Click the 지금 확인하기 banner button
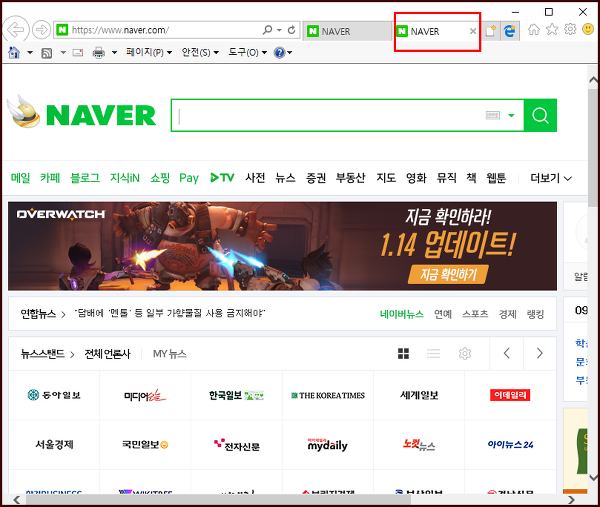 tap(448, 274)
